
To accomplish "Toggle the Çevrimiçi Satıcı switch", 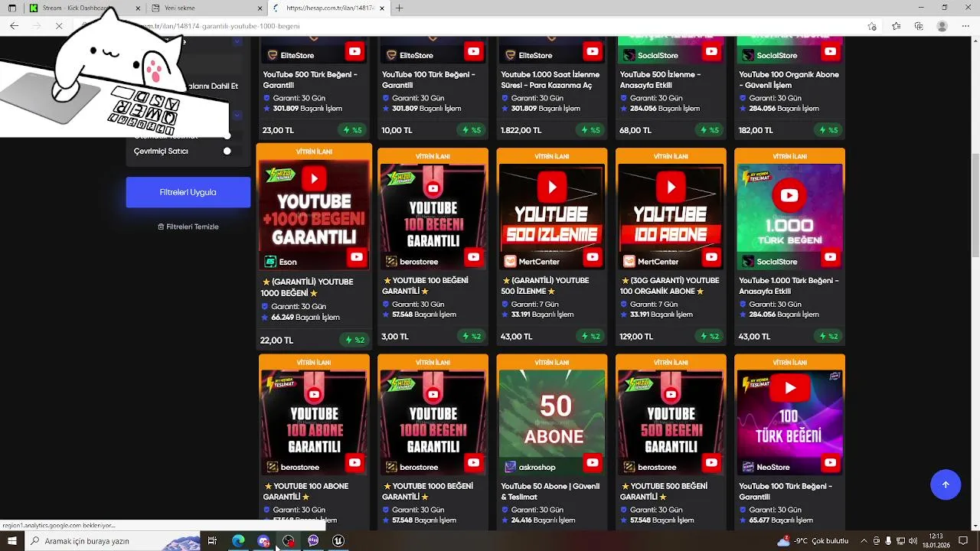I will 227,151.
